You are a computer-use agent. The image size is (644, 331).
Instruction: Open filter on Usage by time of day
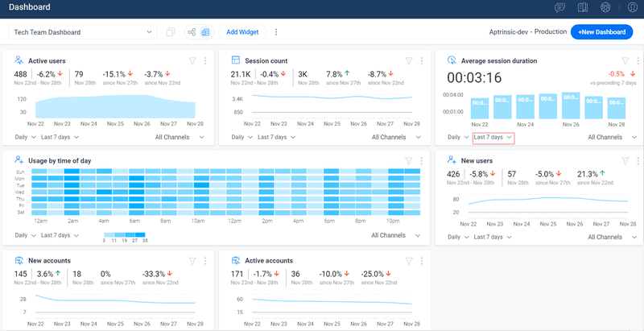[x=409, y=160]
